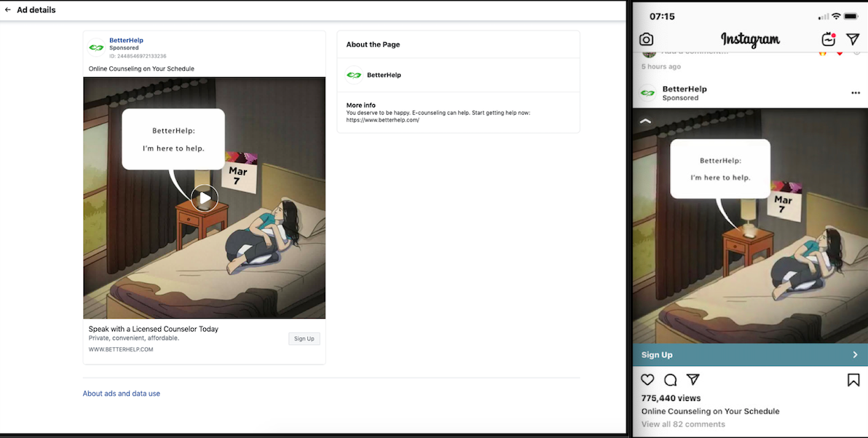Tap the Instagram video ad image
The image size is (868, 438).
(x=750, y=226)
